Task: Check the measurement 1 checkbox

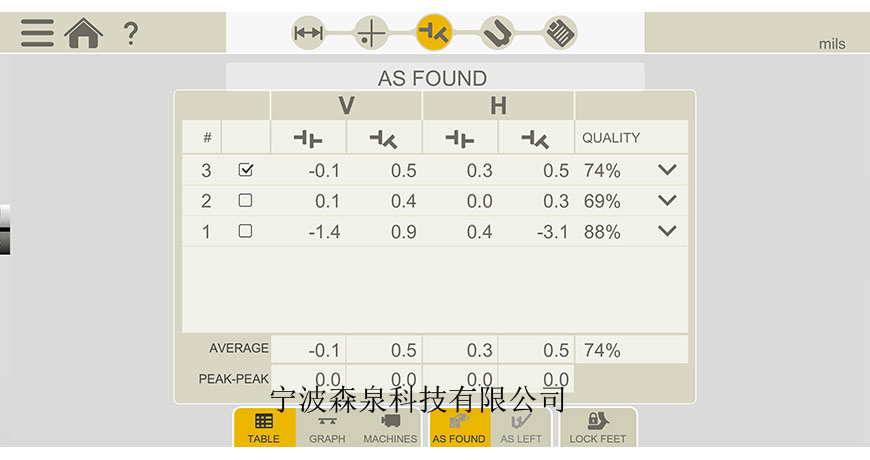Action: pyautogui.click(x=245, y=231)
